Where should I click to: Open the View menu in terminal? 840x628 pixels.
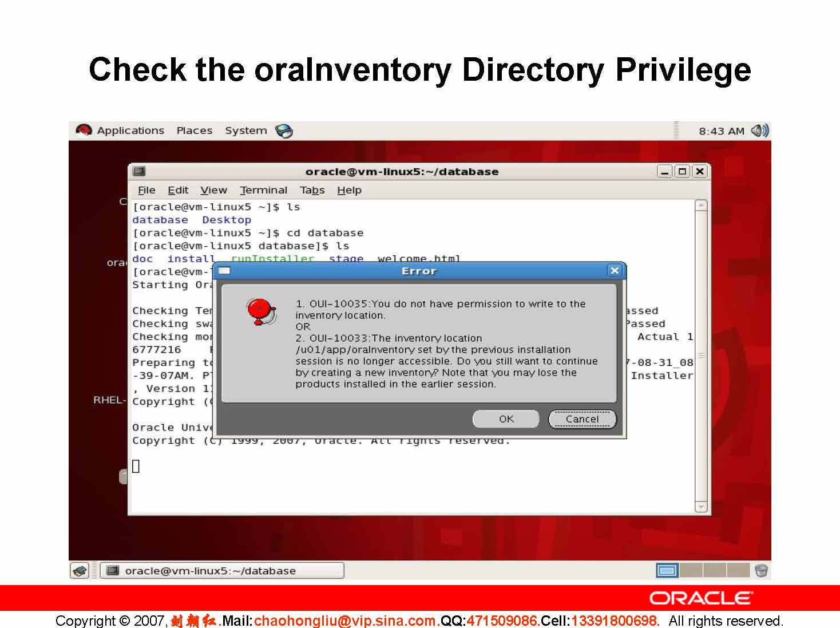click(213, 190)
